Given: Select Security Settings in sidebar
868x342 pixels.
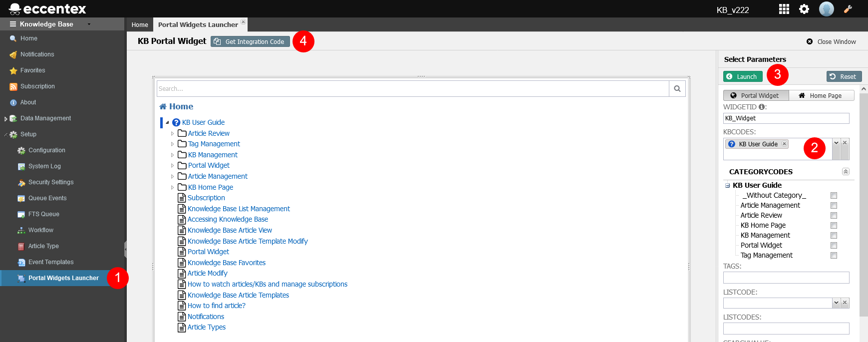Looking at the screenshot, I should 50,182.
